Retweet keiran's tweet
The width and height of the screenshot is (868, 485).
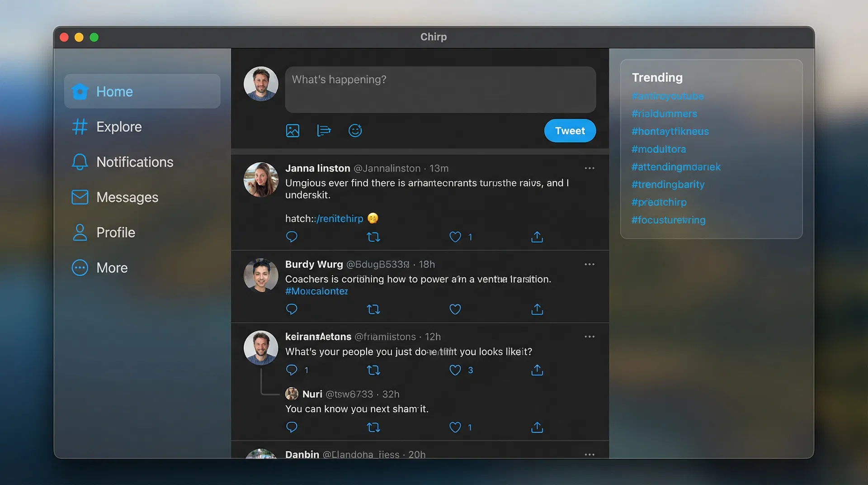coord(373,370)
